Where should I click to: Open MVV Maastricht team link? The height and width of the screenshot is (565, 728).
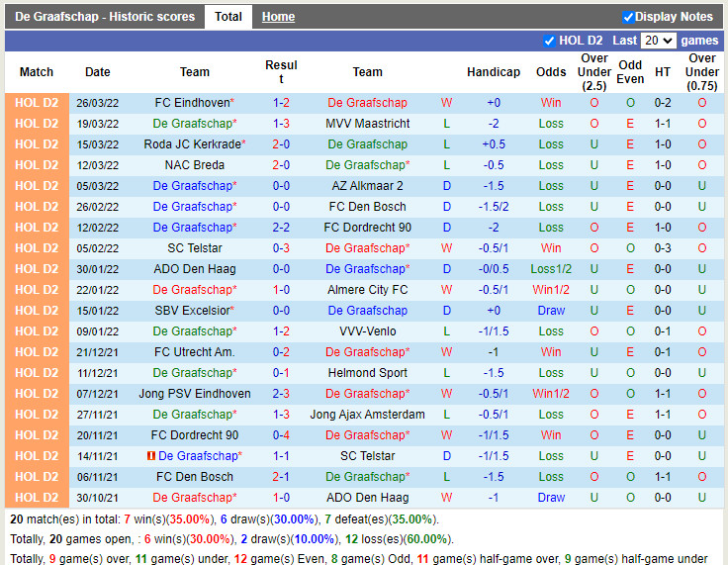[367, 124]
